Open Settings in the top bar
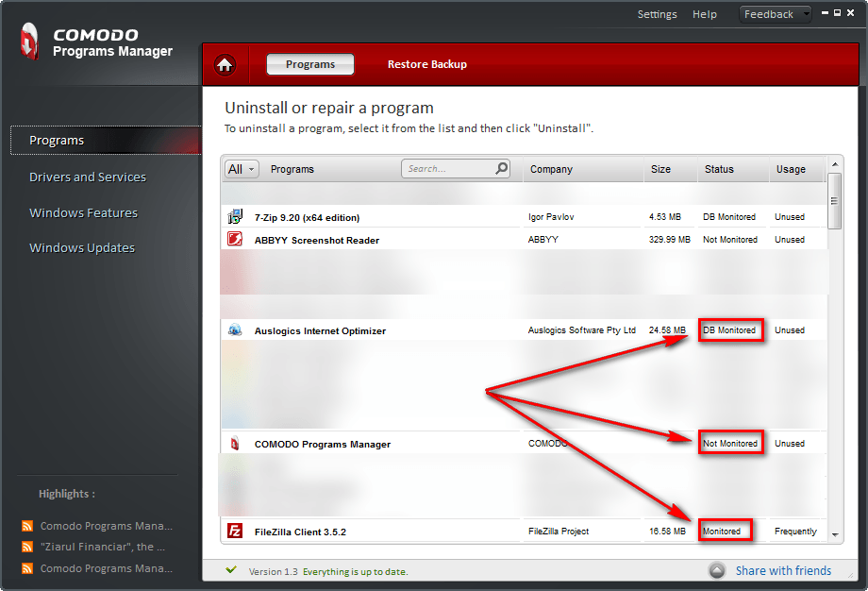The image size is (868, 591). (657, 14)
